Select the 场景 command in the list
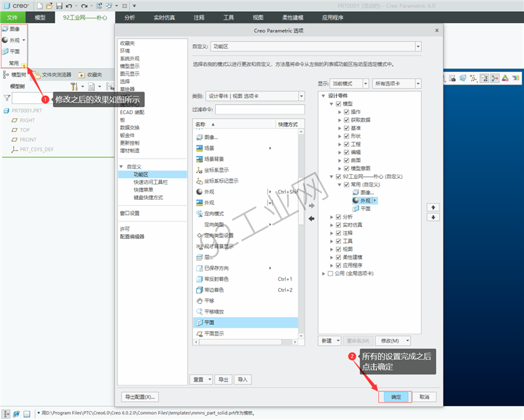This screenshot has height=420, width=524. point(246,148)
